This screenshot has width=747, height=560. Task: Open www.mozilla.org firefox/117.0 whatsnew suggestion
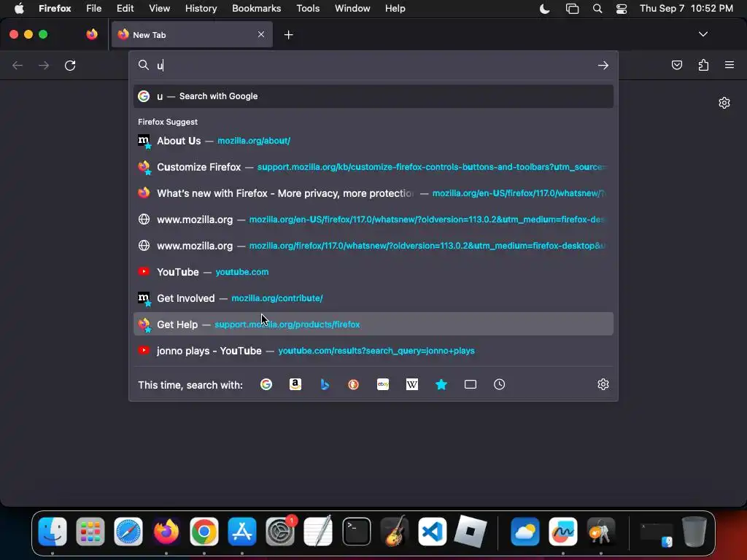coord(373,246)
